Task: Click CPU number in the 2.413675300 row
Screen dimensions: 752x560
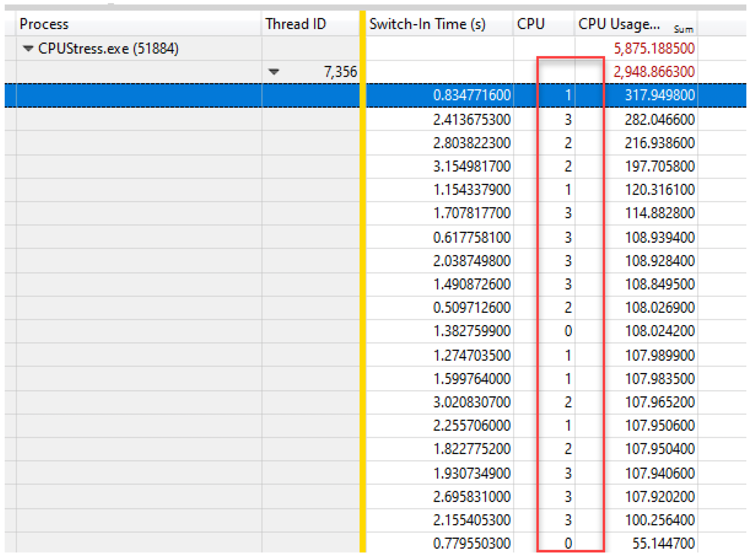Action: pos(568,119)
